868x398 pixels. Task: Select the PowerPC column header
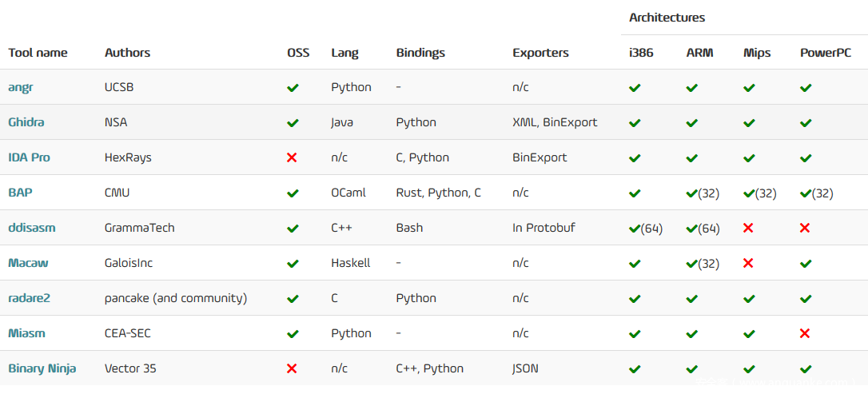pos(824,53)
